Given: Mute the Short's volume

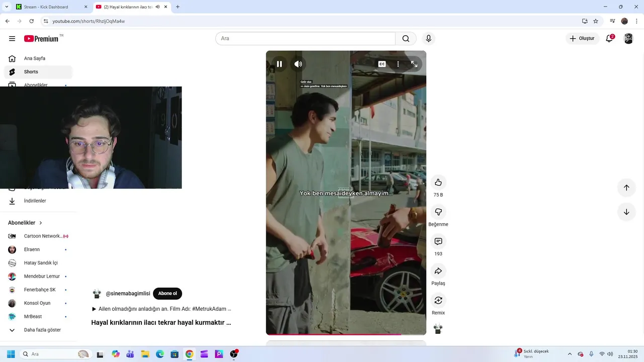Looking at the screenshot, I should pyautogui.click(x=298, y=64).
